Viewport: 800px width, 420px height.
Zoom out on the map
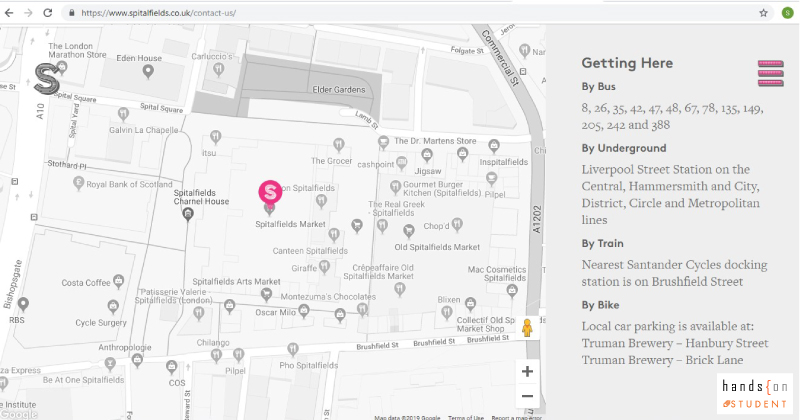coord(527,397)
